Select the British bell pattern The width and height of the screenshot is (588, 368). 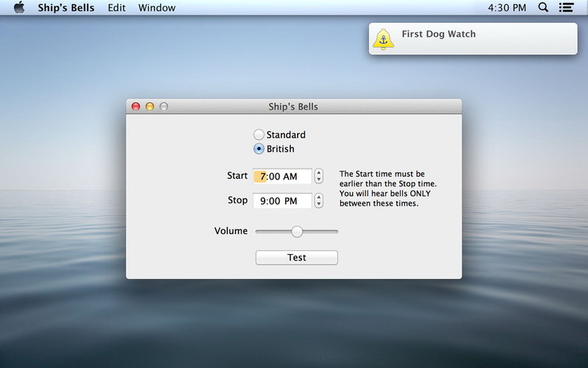259,149
